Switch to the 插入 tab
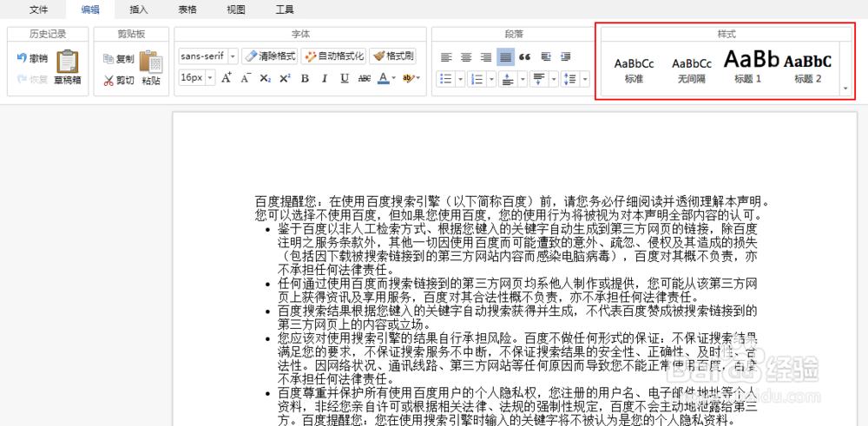 [138, 10]
